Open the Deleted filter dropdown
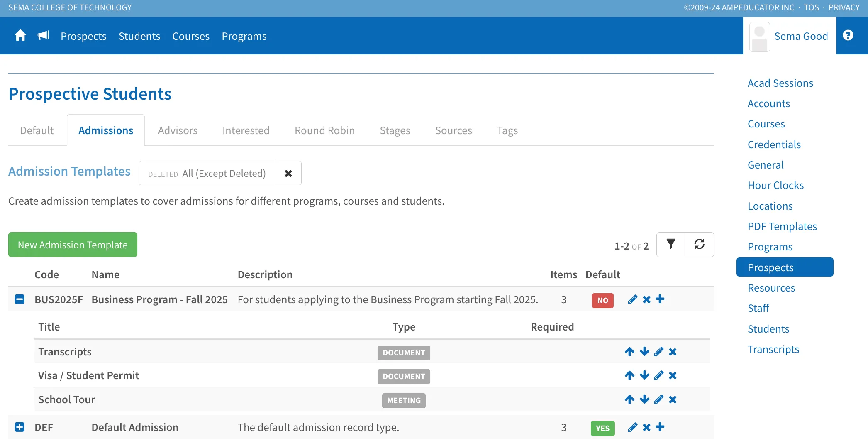868x446 pixels. coord(207,173)
